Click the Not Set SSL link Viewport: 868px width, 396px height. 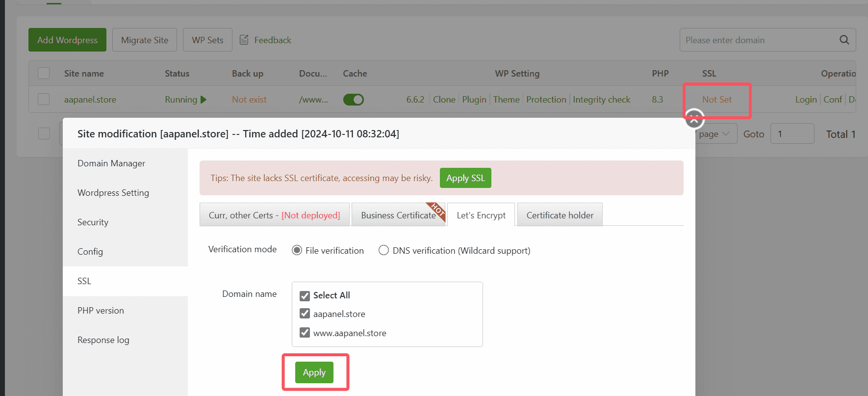tap(717, 100)
